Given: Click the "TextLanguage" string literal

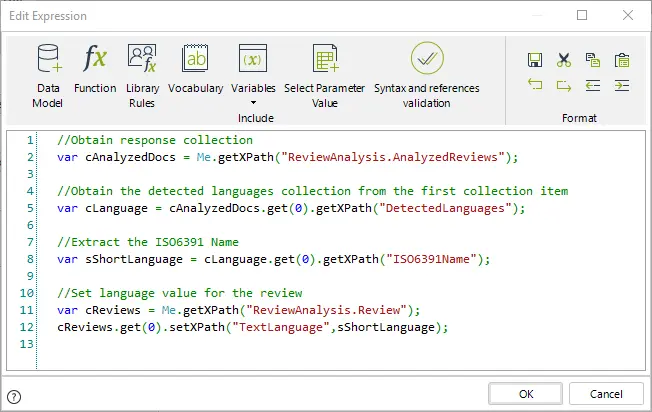Looking at the screenshot, I should coord(281,327).
